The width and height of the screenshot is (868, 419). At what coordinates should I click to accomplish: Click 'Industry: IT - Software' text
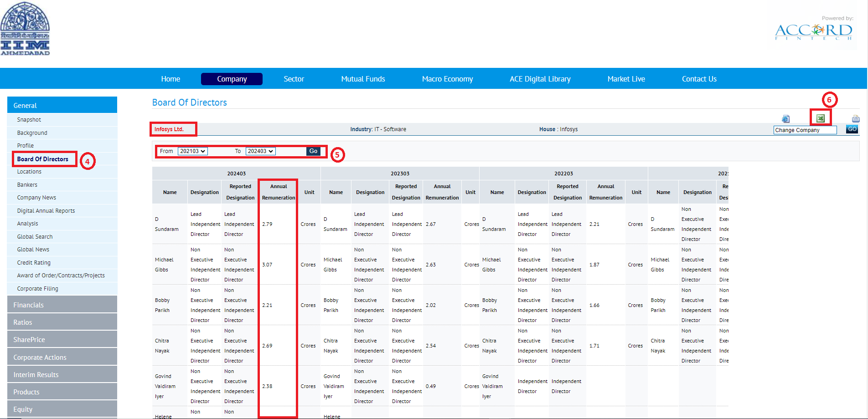click(x=378, y=129)
